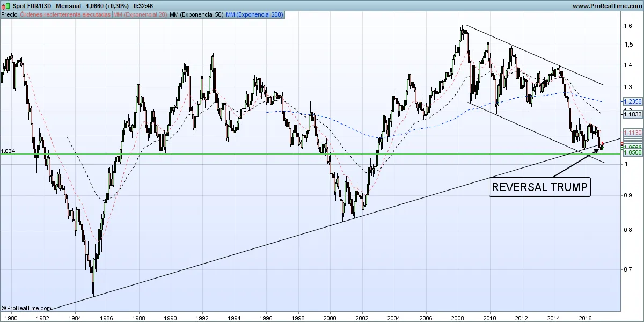Screen dimensions: 644x322
Task: Click the © ProRealTime.com copyright text
Action: click(26, 308)
